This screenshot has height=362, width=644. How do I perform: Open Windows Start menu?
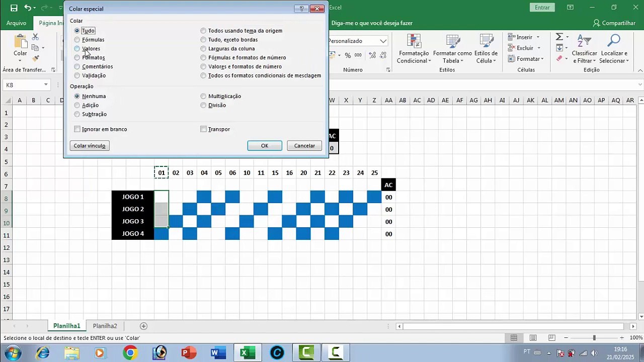pos(12,353)
